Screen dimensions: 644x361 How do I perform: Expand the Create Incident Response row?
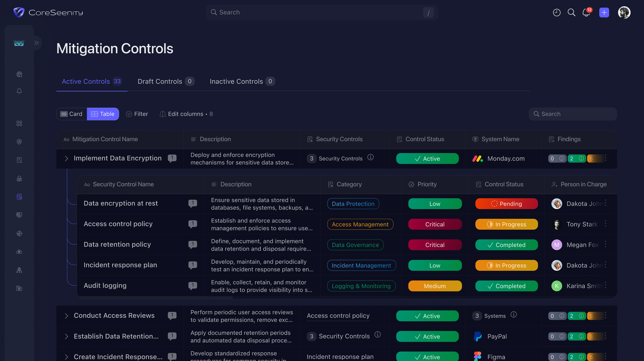pyautogui.click(x=66, y=357)
